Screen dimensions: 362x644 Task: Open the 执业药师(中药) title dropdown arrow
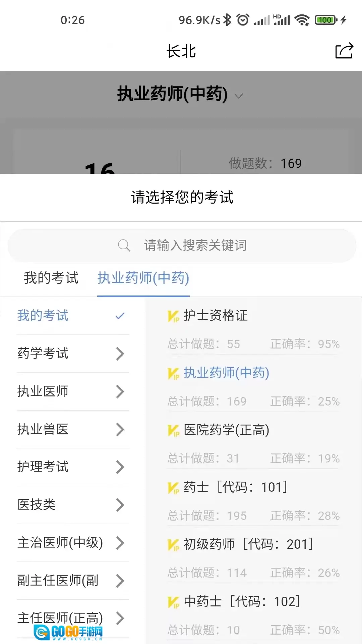pyautogui.click(x=239, y=96)
